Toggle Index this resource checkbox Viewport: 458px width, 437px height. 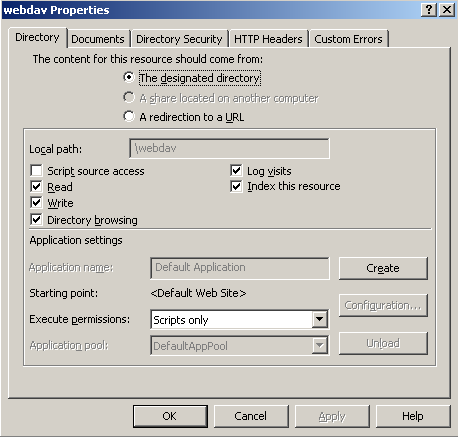(x=236, y=186)
